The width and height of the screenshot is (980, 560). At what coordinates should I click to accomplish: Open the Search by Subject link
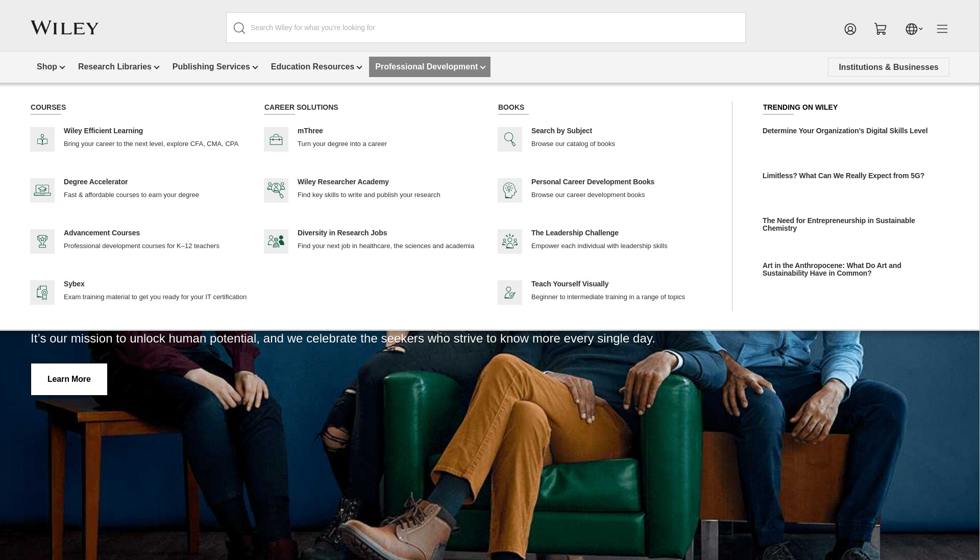(561, 131)
